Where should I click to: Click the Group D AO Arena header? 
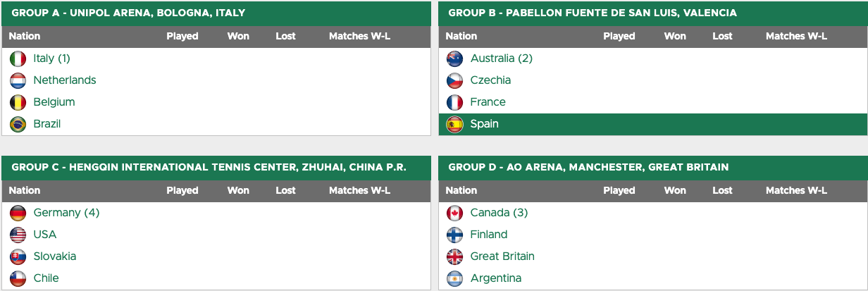(x=653, y=167)
